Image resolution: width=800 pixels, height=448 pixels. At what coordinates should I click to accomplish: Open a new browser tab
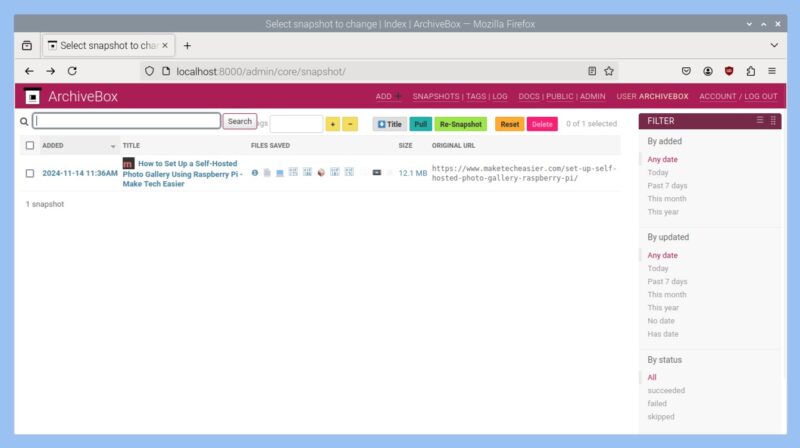[x=187, y=46]
